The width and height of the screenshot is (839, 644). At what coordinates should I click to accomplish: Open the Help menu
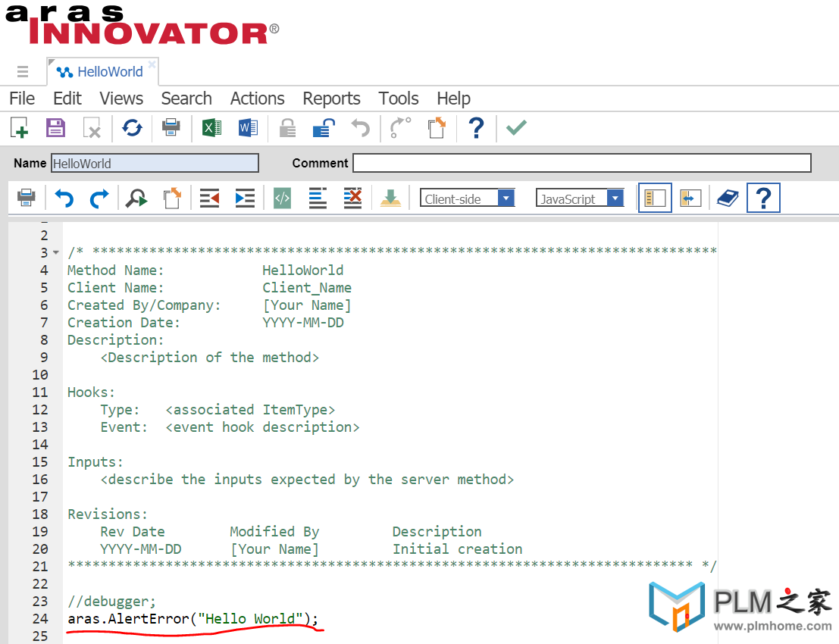coord(454,98)
